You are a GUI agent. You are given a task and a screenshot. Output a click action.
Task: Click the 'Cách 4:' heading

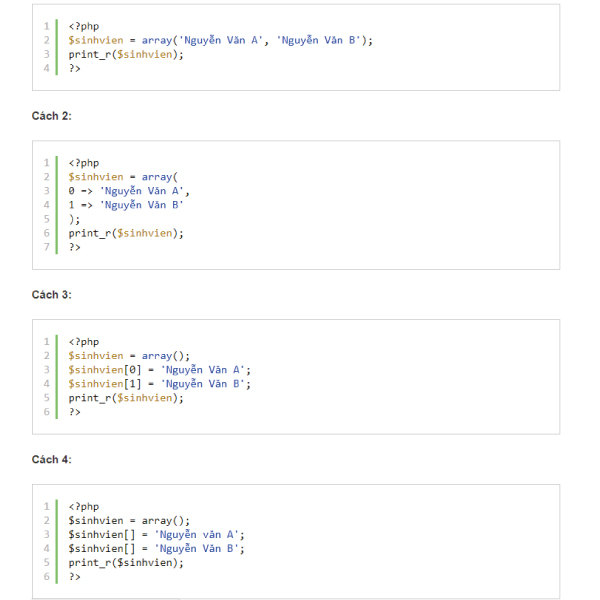click(x=51, y=460)
